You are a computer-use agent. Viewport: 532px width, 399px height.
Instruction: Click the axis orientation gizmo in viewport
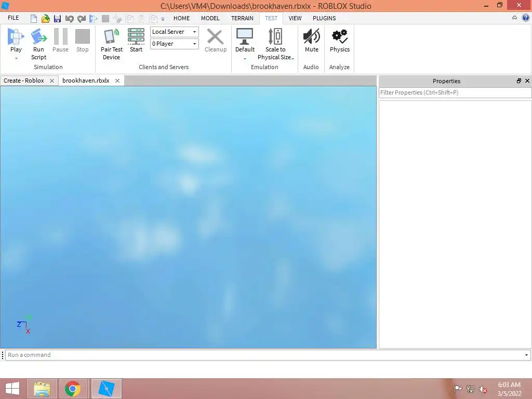tap(24, 324)
